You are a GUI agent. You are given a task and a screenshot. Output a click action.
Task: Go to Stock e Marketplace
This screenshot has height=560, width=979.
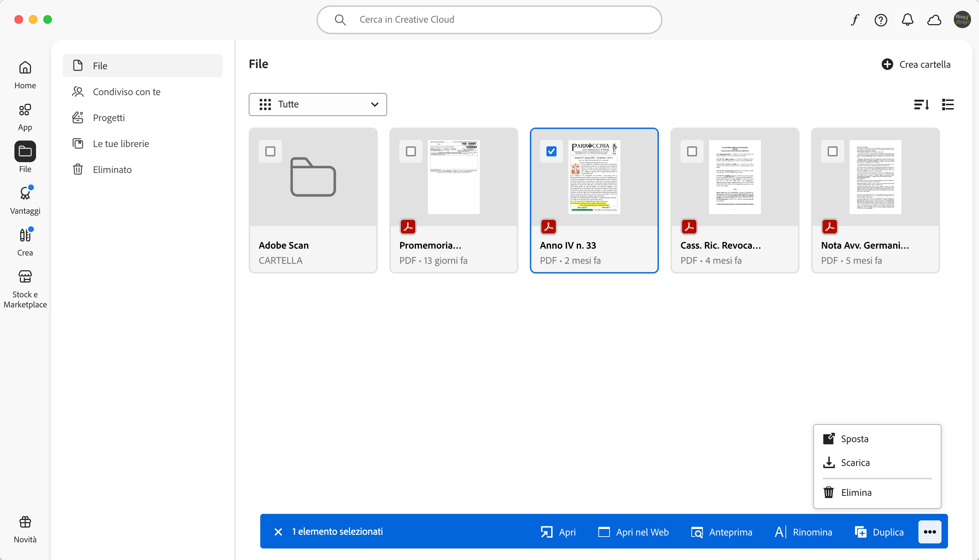pyautogui.click(x=25, y=288)
